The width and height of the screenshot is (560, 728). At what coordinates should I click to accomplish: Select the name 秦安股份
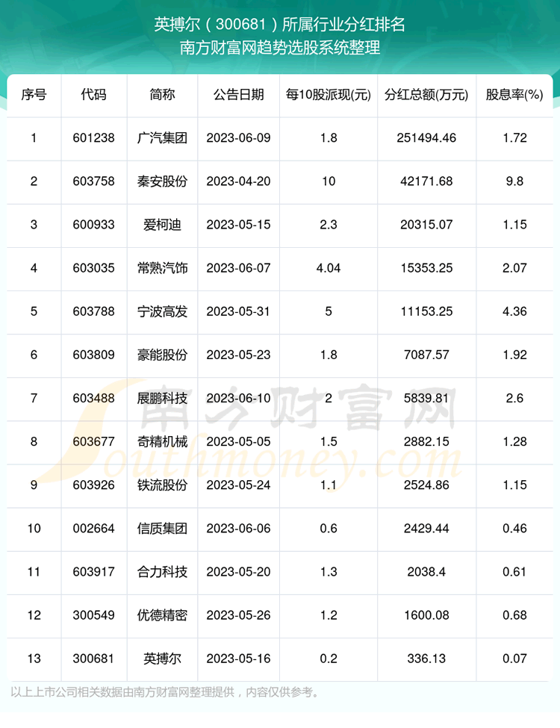[x=162, y=181]
